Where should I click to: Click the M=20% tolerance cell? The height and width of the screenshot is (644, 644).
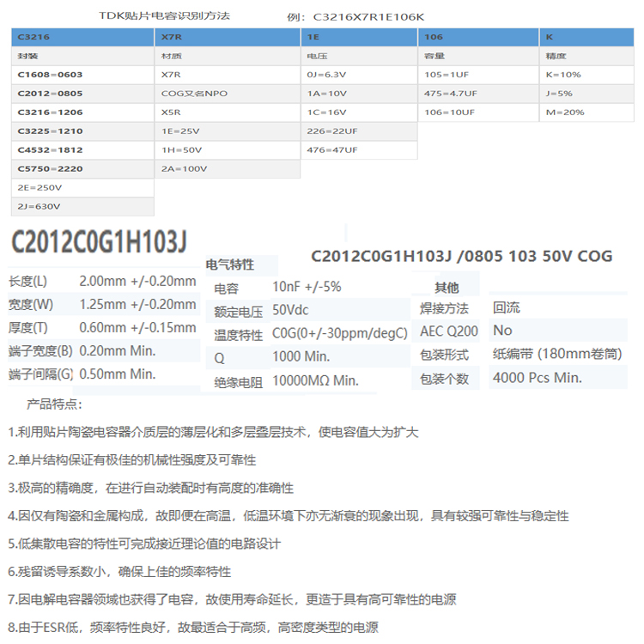click(564, 112)
